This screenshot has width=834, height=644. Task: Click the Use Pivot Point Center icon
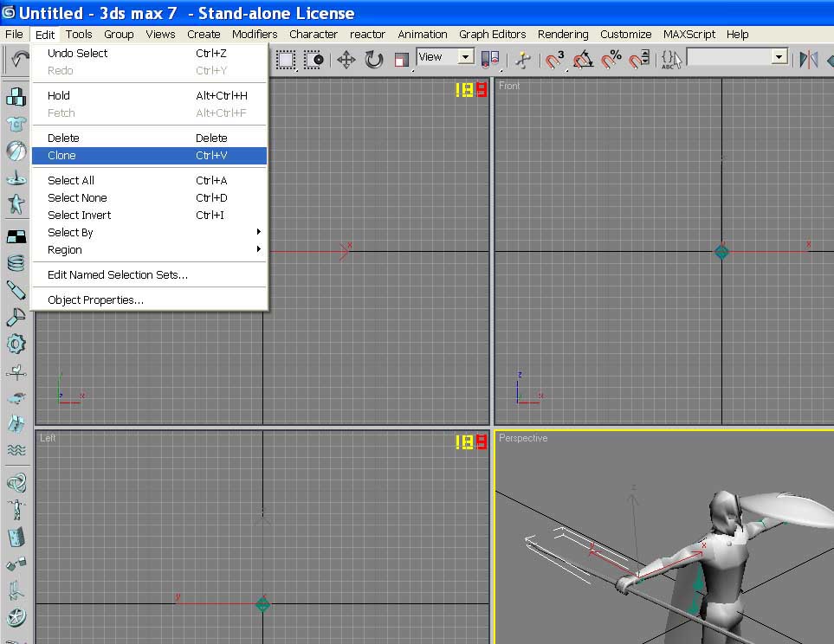click(x=490, y=60)
